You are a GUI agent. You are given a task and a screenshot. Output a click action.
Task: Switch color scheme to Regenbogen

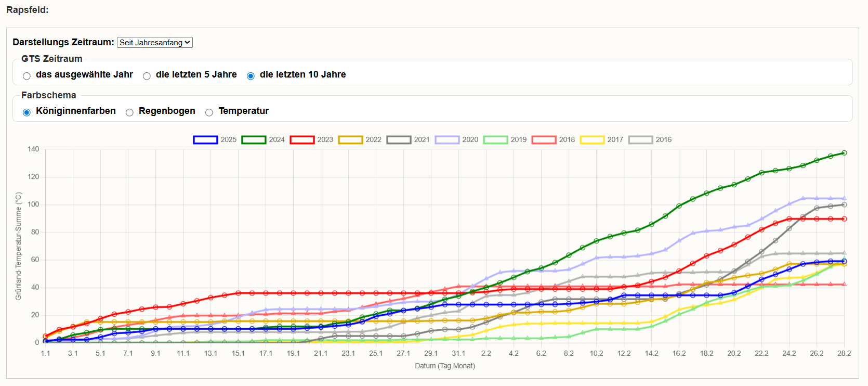click(x=130, y=112)
